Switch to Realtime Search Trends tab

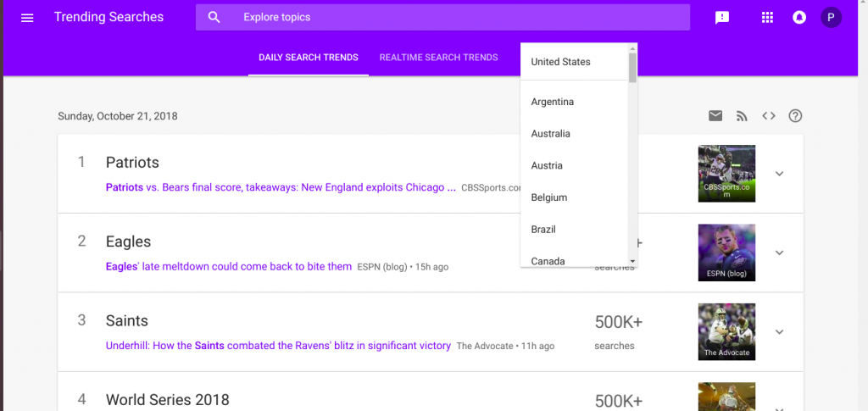pyautogui.click(x=438, y=58)
